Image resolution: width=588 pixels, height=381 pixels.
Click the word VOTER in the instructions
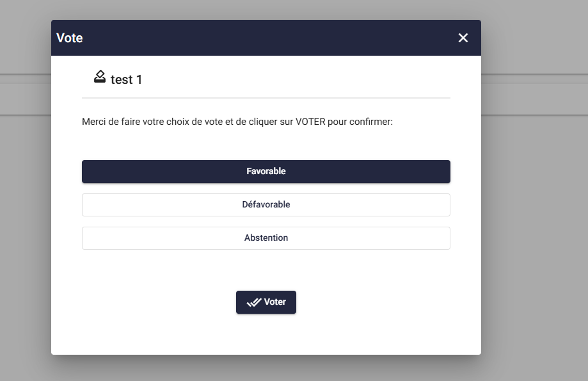pos(310,122)
